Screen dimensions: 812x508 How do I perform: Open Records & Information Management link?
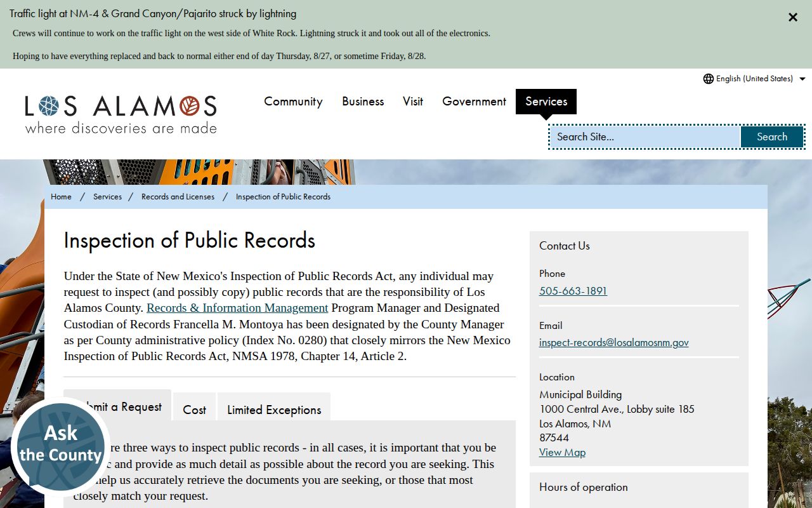tap(237, 308)
